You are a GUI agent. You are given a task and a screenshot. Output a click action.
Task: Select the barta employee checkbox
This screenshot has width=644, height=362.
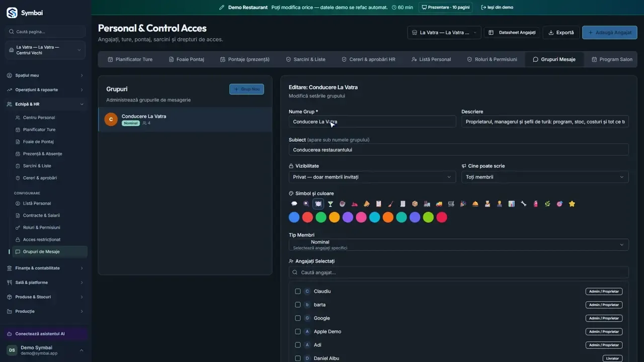[298, 305]
